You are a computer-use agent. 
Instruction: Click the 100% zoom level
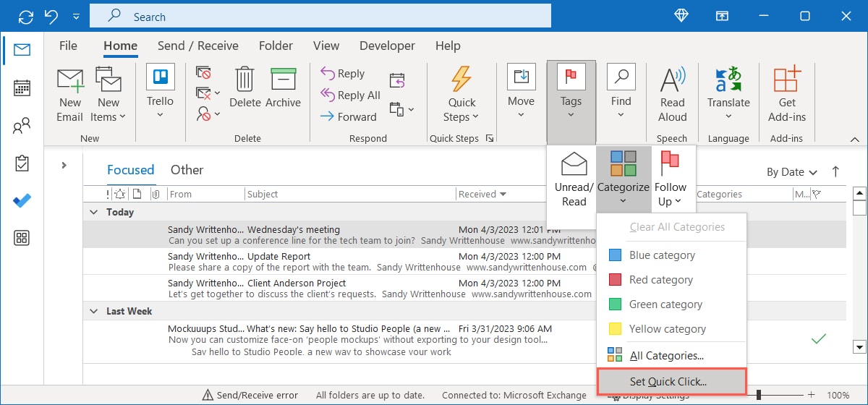pos(838,396)
